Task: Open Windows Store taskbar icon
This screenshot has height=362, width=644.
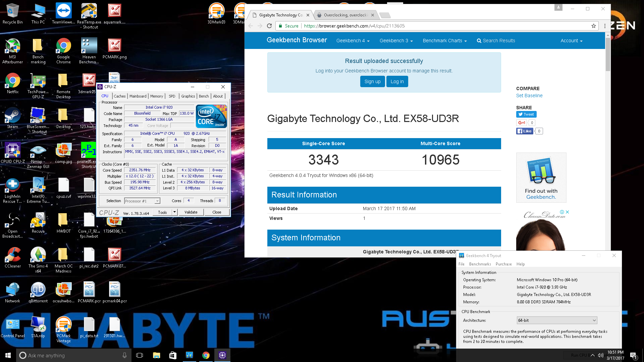Action: (173, 355)
